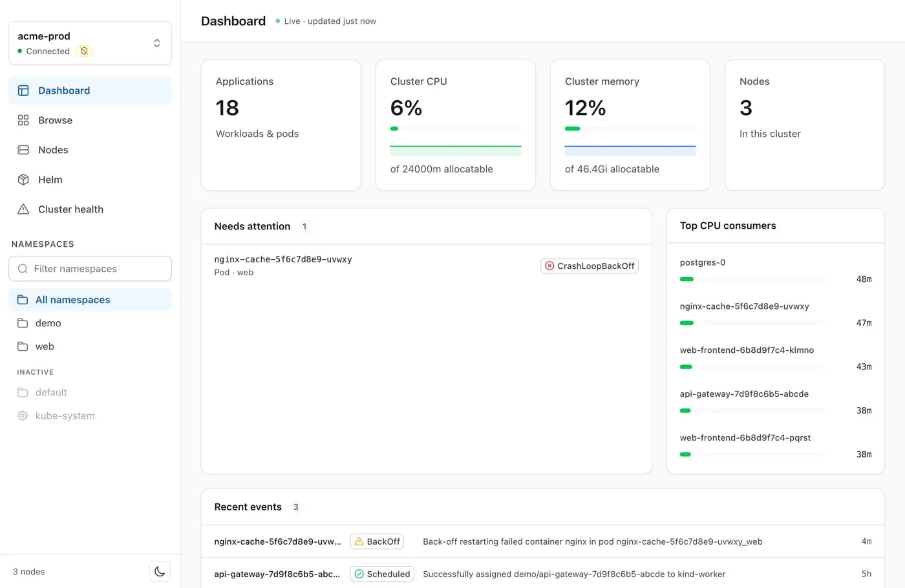Image resolution: width=905 pixels, height=588 pixels.
Task: Click the web namespace folder icon
Action: pyautogui.click(x=23, y=346)
